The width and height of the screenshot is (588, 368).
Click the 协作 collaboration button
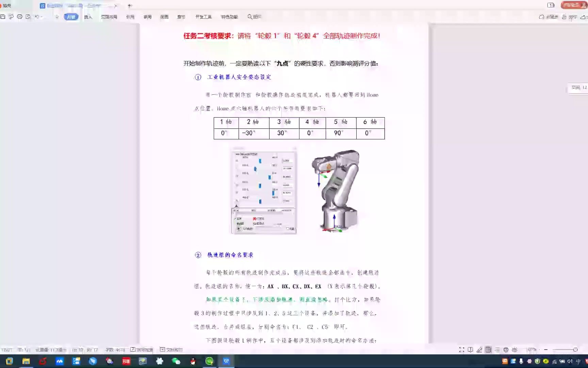coord(570,17)
